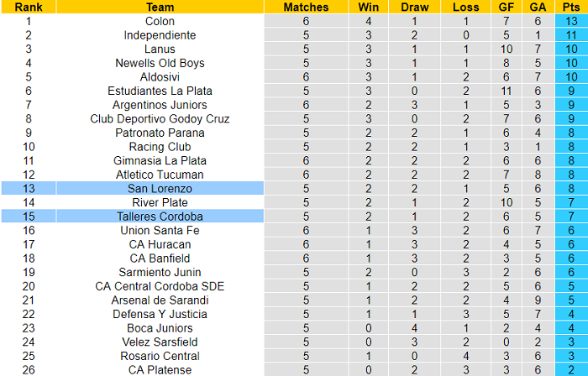
Task: Click the Talleres Cordoba team name
Action: pyautogui.click(x=160, y=217)
